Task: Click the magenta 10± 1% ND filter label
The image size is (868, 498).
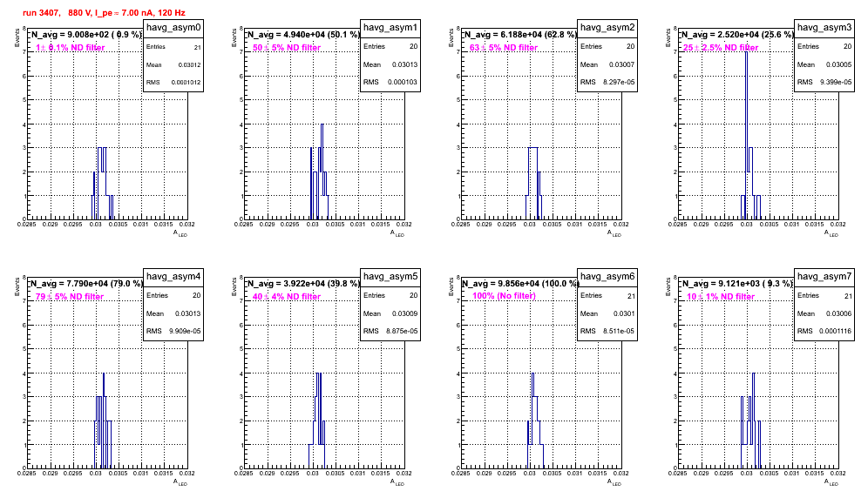Action: [721, 297]
